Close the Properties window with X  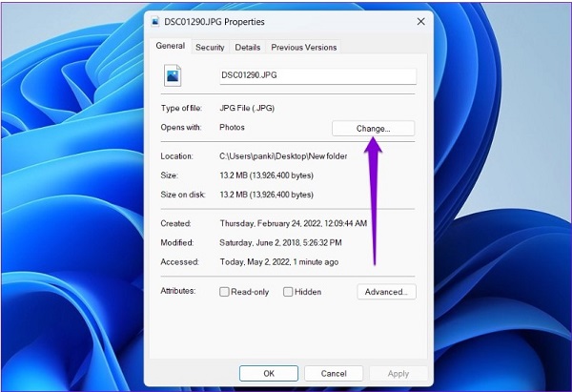click(x=421, y=22)
